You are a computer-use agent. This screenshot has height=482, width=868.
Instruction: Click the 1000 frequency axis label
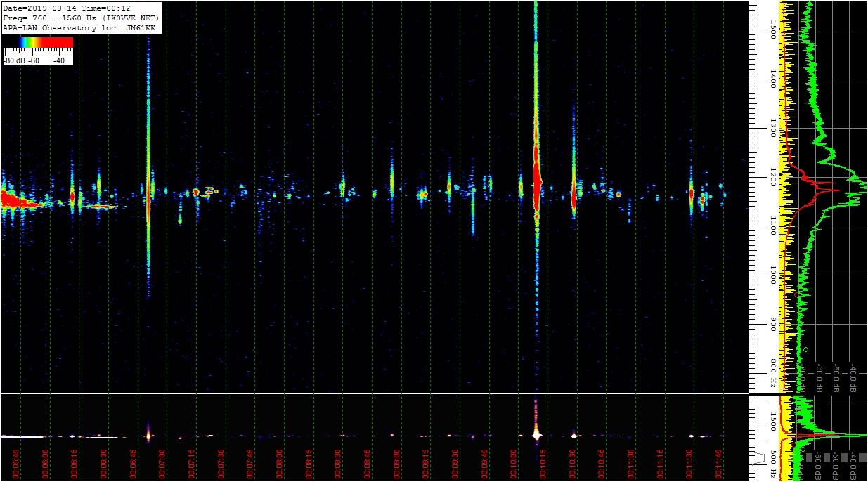click(x=773, y=275)
